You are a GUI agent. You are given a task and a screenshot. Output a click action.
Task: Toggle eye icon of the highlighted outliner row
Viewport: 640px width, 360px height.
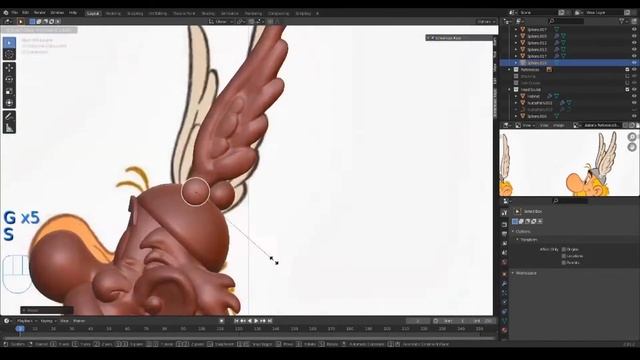pyautogui.click(x=634, y=63)
